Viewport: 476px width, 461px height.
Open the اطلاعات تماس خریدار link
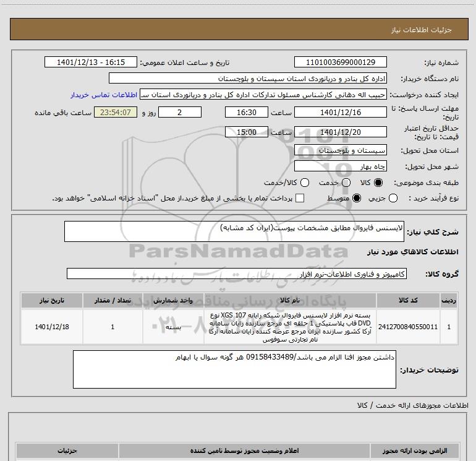tap(104, 95)
